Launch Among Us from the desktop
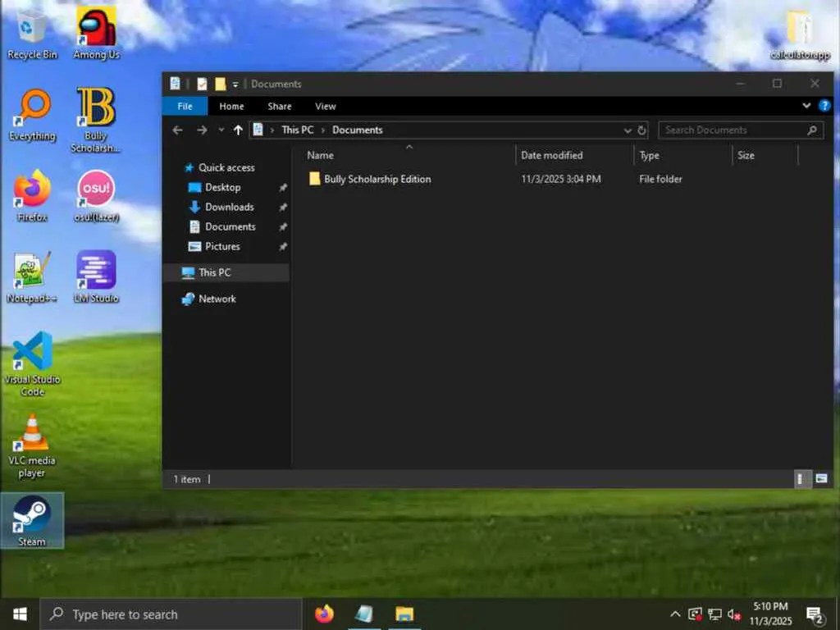 [97, 32]
